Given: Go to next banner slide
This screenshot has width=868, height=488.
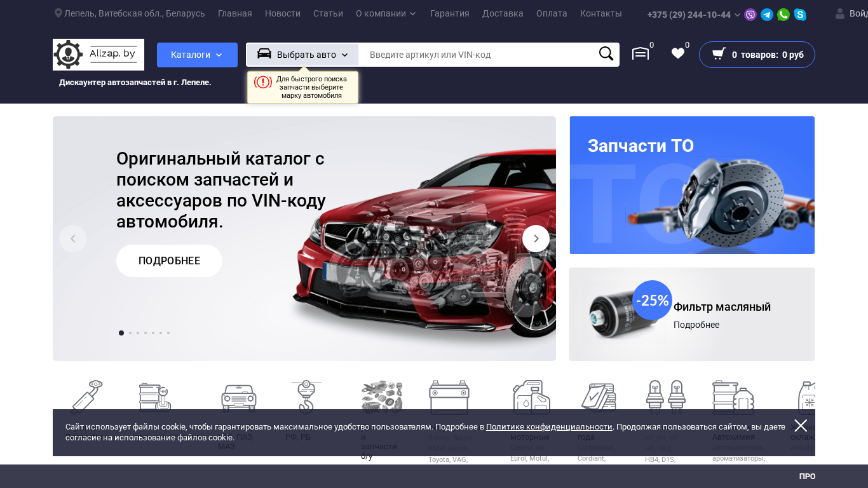Looking at the screenshot, I should 536,239.
